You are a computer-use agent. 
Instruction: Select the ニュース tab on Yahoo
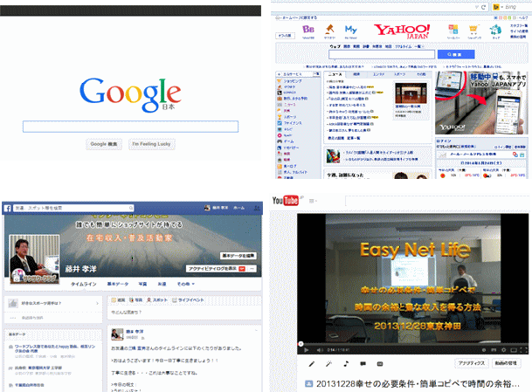(x=335, y=75)
